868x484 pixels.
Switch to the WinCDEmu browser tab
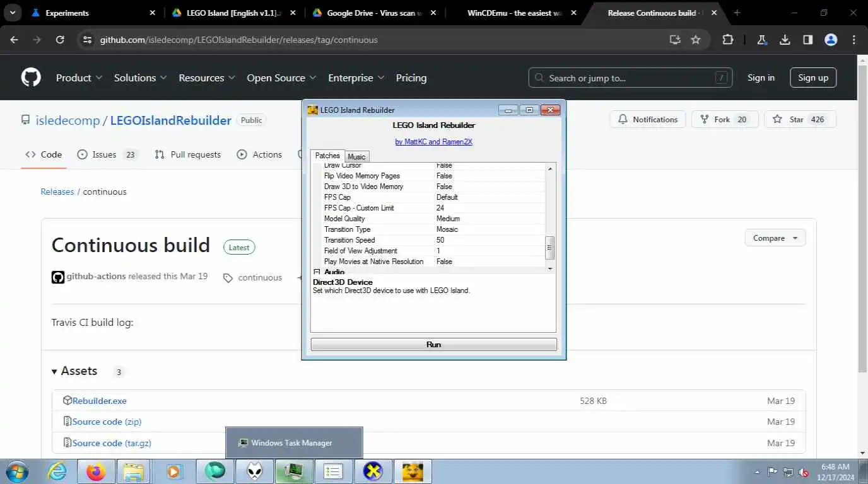point(515,13)
